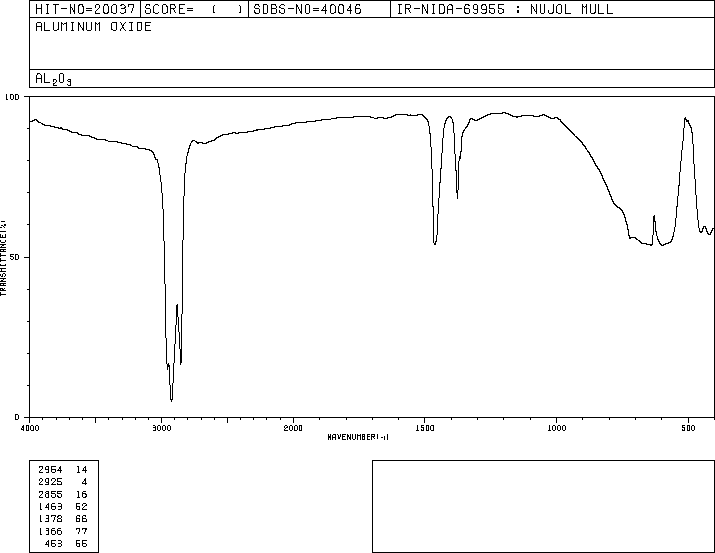This screenshot has height=553, width=715.
Task: Select the SCORE= field in header
Action: click(194, 9)
